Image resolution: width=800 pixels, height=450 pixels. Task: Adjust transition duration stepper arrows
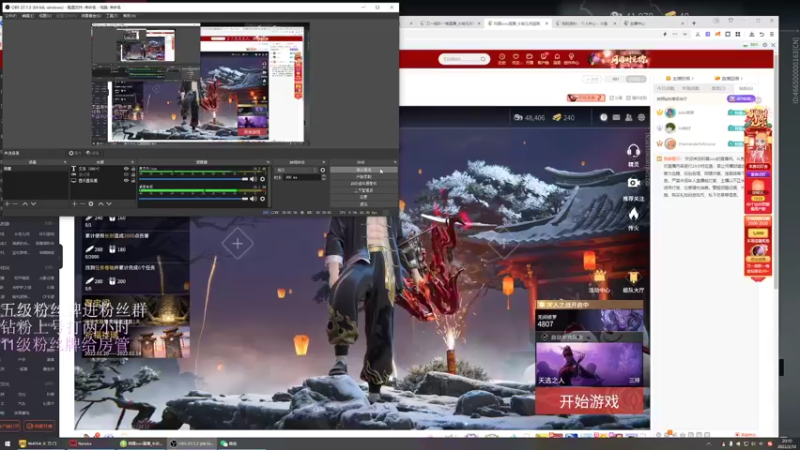[323, 177]
